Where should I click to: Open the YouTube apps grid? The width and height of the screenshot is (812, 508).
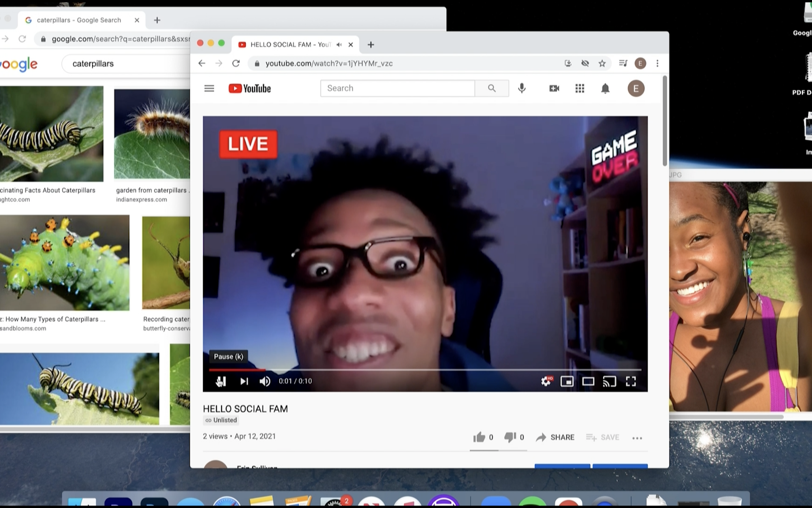580,88
